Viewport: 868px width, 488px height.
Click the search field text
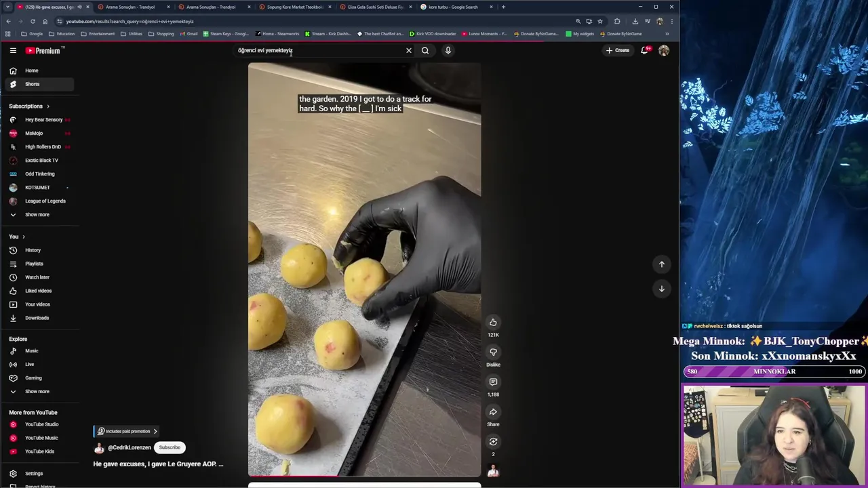pos(265,50)
